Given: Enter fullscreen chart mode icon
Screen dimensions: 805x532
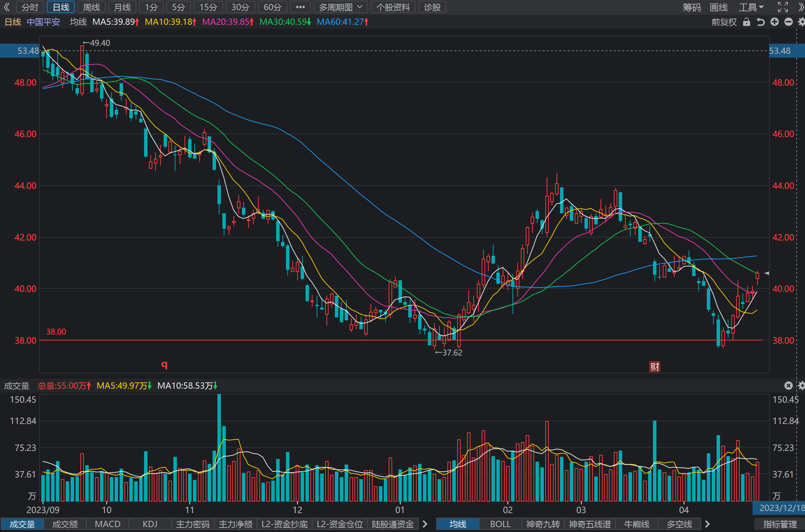Looking at the screenshot, I should [x=783, y=7].
